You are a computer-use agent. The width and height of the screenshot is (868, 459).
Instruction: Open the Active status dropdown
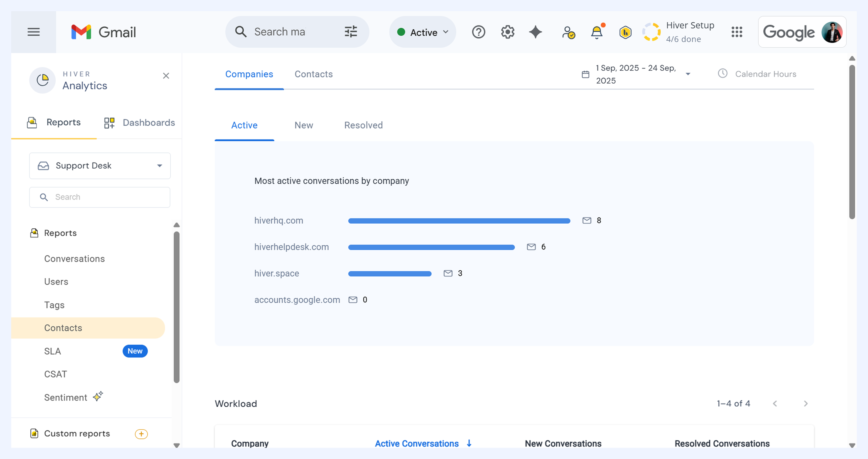point(423,32)
